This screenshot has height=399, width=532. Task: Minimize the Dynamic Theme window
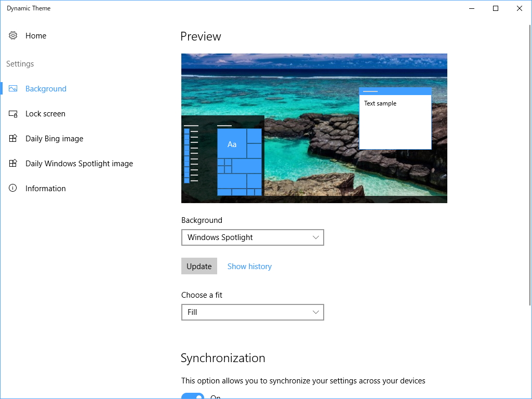coord(471,8)
